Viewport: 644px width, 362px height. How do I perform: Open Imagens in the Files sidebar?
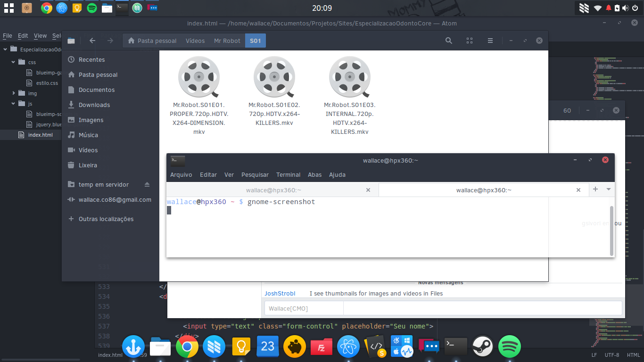coord(110,120)
